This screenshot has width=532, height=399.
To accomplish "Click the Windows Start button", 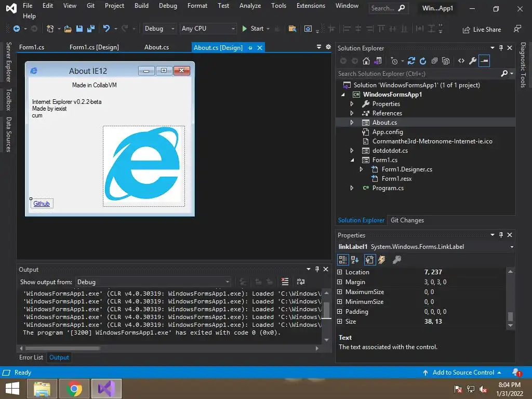I will 12,389.
